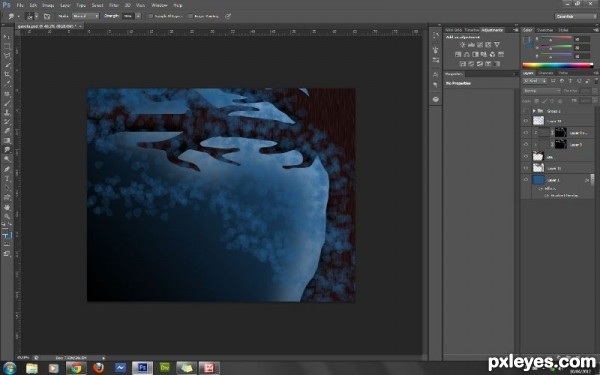Hide the upper masked adjustment layer
The image size is (600, 375).
[x=525, y=133]
